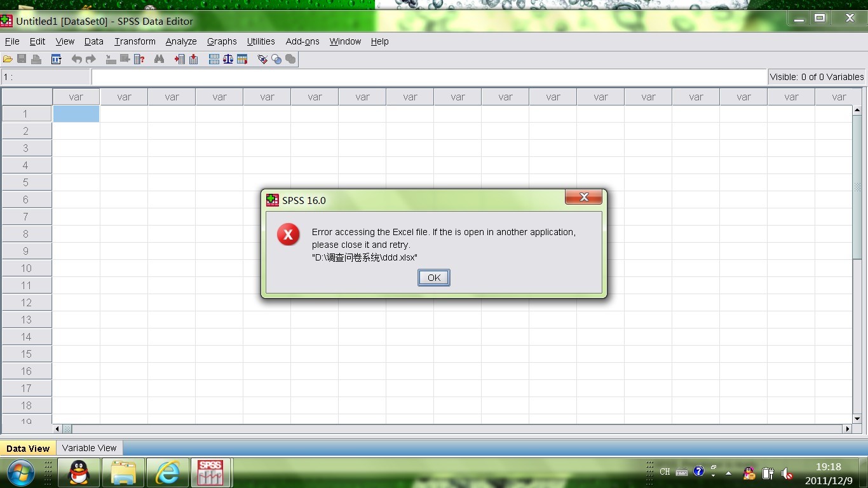The height and width of the screenshot is (488, 868).
Task: Click the Use Variable Sets icon
Action: pyautogui.click(x=276, y=59)
